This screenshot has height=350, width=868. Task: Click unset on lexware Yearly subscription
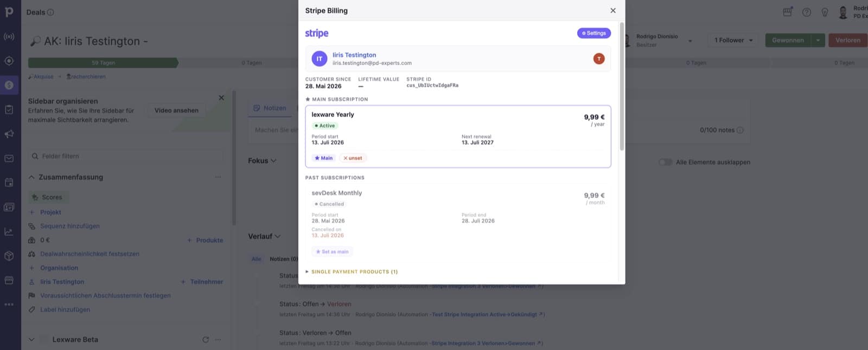tap(353, 158)
